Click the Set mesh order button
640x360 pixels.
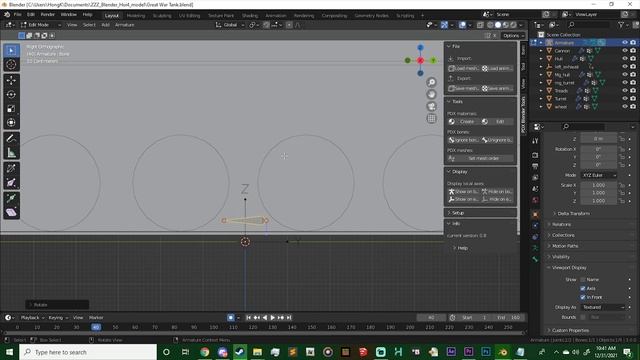click(x=480, y=158)
